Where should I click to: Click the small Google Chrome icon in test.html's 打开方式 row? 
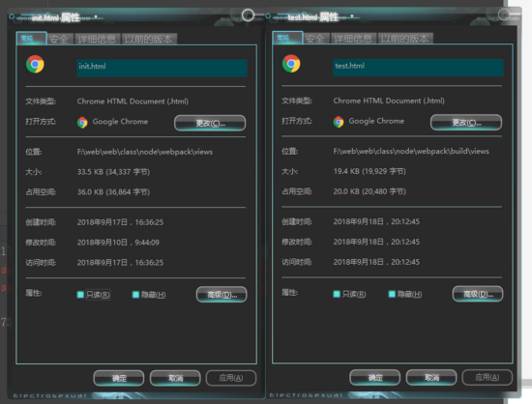point(339,122)
